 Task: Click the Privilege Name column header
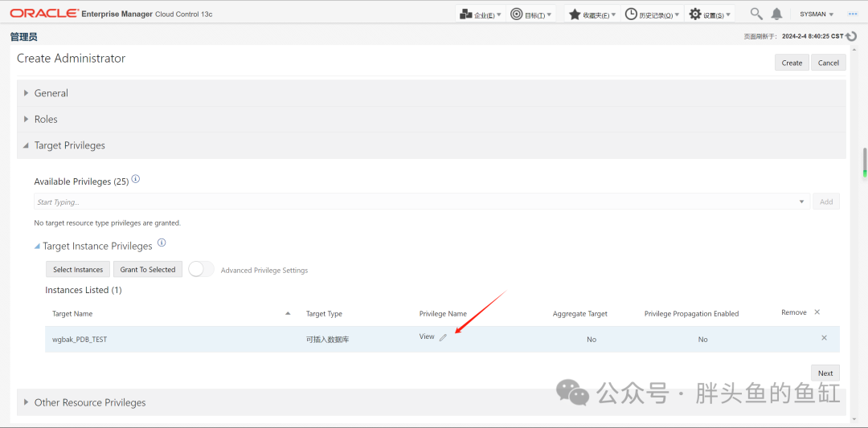pyautogui.click(x=443, y=313)
